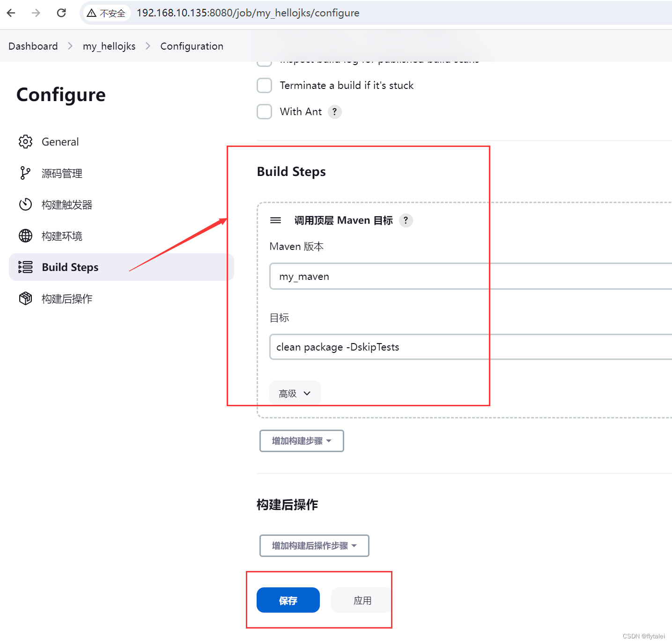Go to 构建环境 section in sidebar

62,236
